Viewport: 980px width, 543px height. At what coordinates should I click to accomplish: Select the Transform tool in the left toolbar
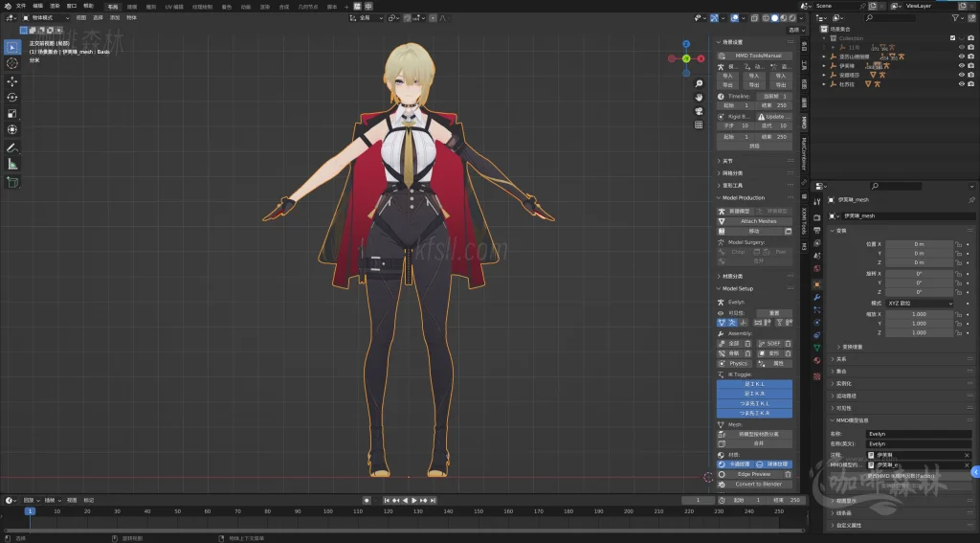[11, 130]
